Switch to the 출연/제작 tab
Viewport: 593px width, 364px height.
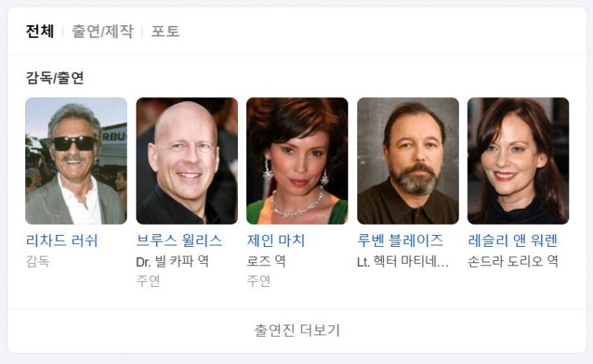(x=102, y=31)
